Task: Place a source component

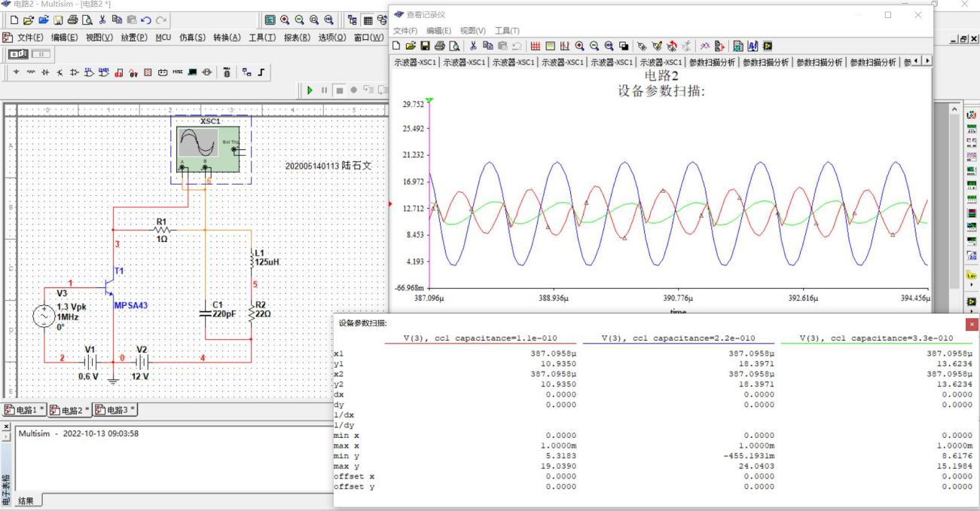Action: tap(17, 72)
